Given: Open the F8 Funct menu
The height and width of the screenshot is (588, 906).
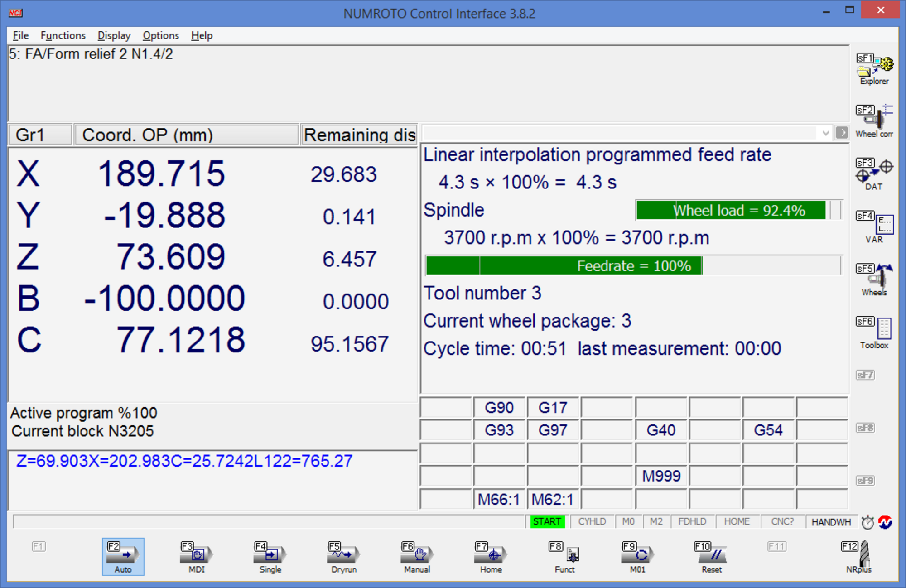Looking at the screenshot, I should 564,557.
